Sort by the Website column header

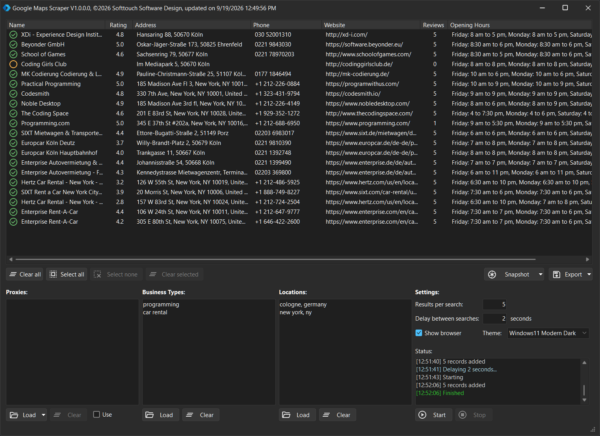370,25
